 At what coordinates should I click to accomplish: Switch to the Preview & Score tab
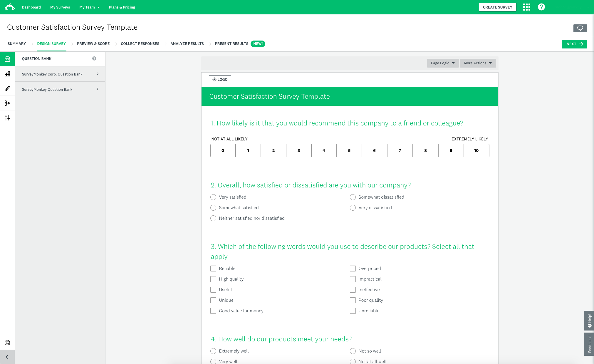[x=93, y=44]
